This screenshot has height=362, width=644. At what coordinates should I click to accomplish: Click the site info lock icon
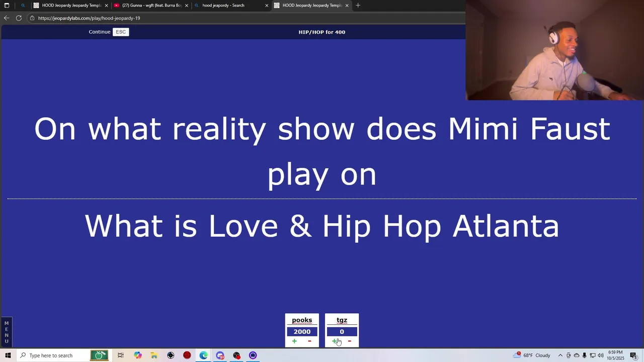coord(32,18)
